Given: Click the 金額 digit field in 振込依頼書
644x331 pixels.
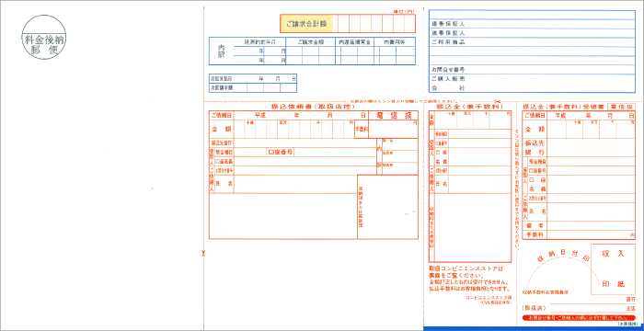Looking at the screenshot, I should (x=294, y=129).
